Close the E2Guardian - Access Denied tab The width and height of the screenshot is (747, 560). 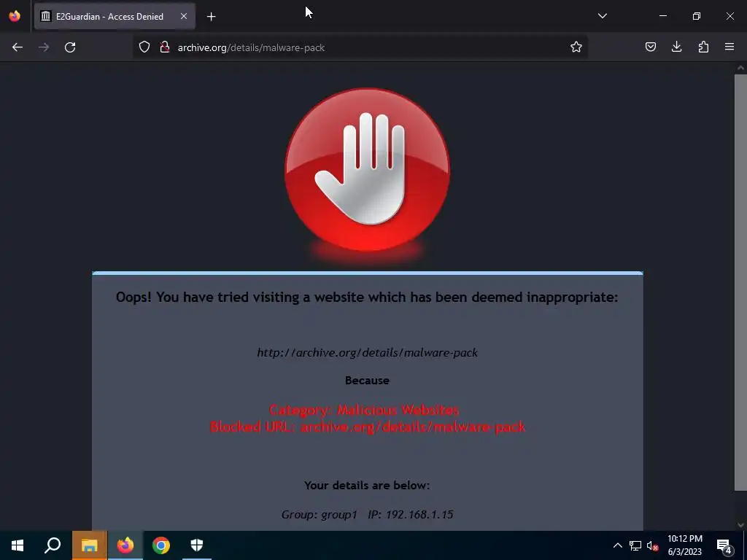(183, 16)
